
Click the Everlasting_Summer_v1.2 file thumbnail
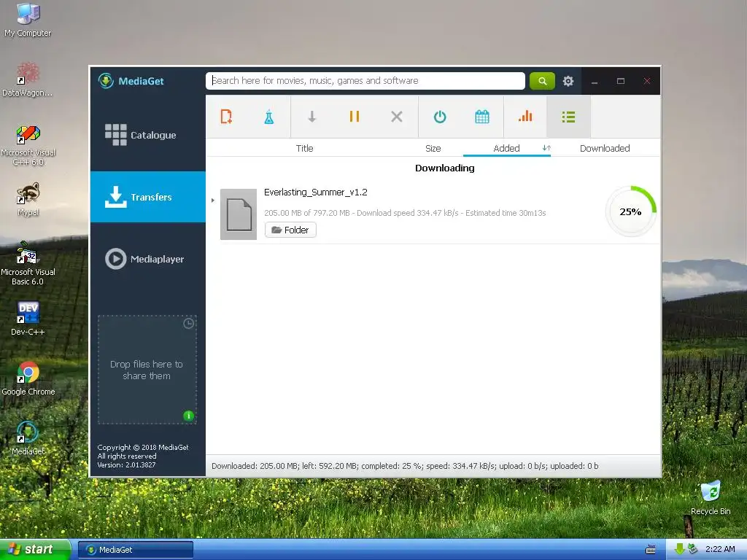239,214
